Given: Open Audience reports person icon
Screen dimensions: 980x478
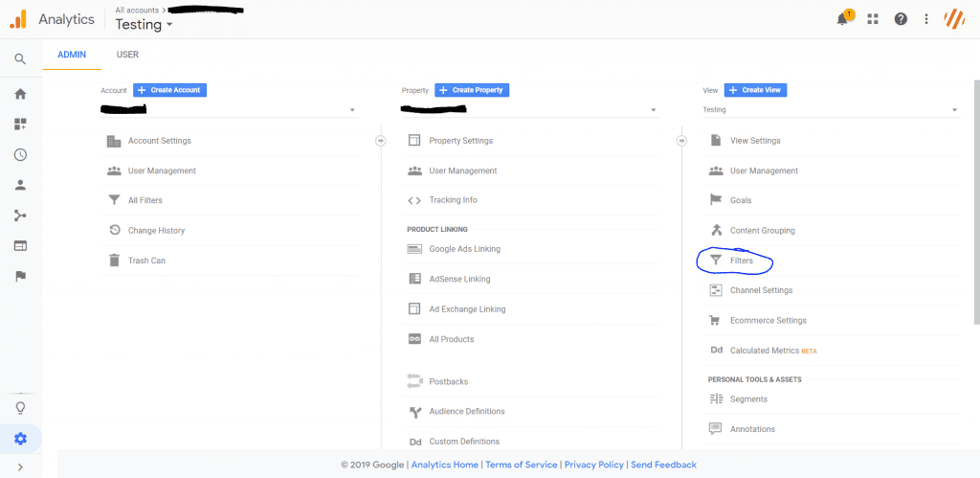Looking at the screenshot, I should [x=20, y=185].
